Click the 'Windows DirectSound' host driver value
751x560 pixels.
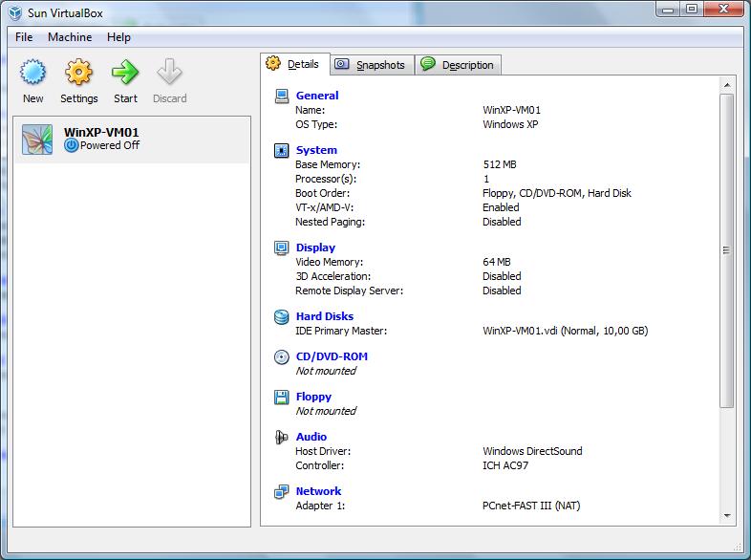point(532,451)
